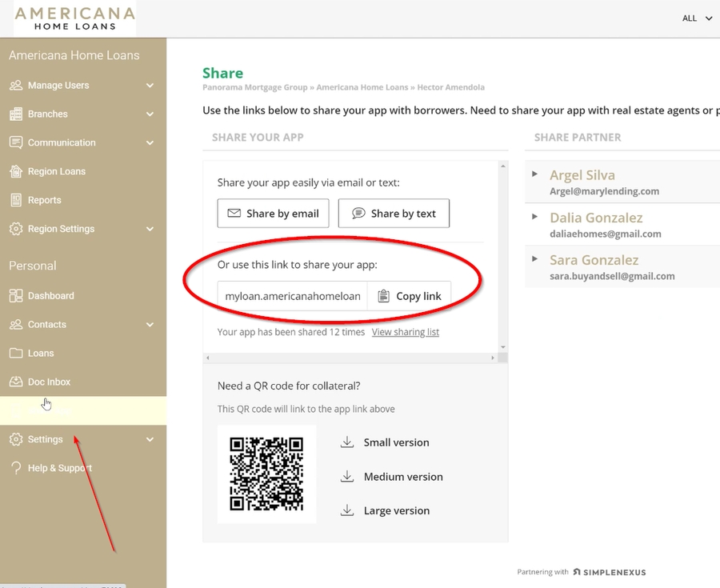Click the Americana Home Loans logo
Screen dimensions: 720x588
pyautogui.click(x=74, y=18)
